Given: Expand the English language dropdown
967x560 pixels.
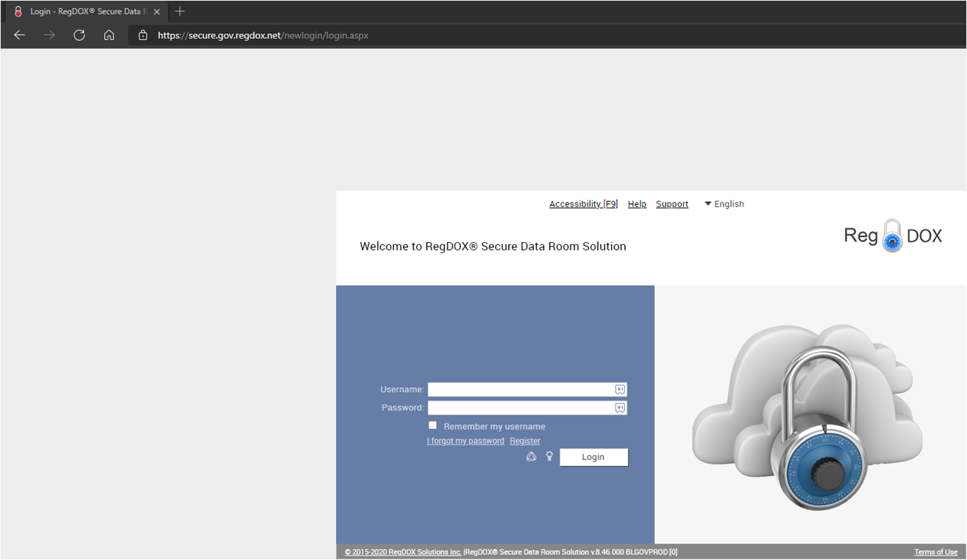Looking at the screenshot, I should [724, 204].
